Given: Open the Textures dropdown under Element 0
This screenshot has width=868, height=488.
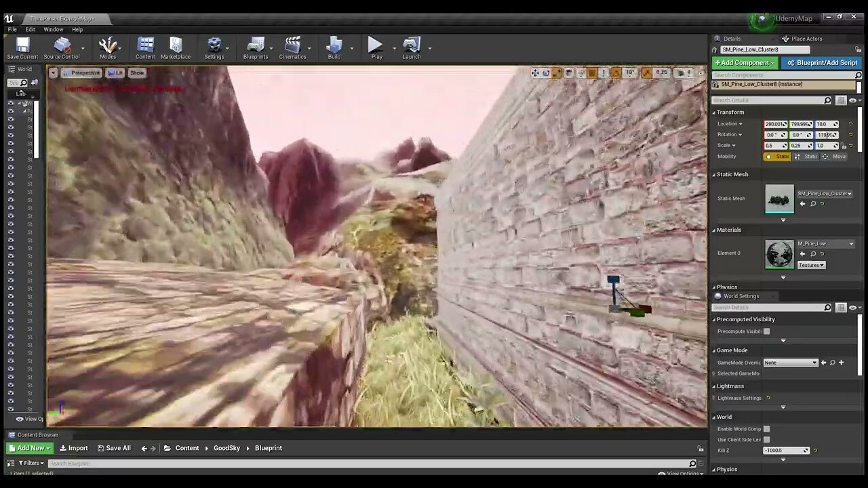Looking at the screenshot, I should click(x=811, y=265).
